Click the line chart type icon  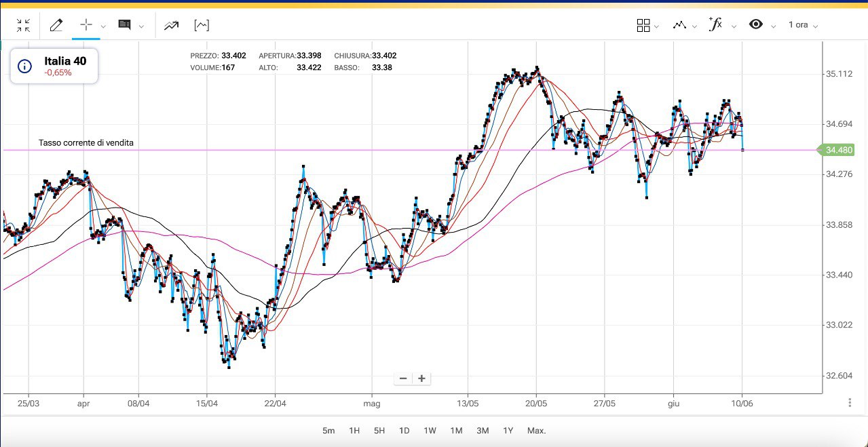(679, 25)
